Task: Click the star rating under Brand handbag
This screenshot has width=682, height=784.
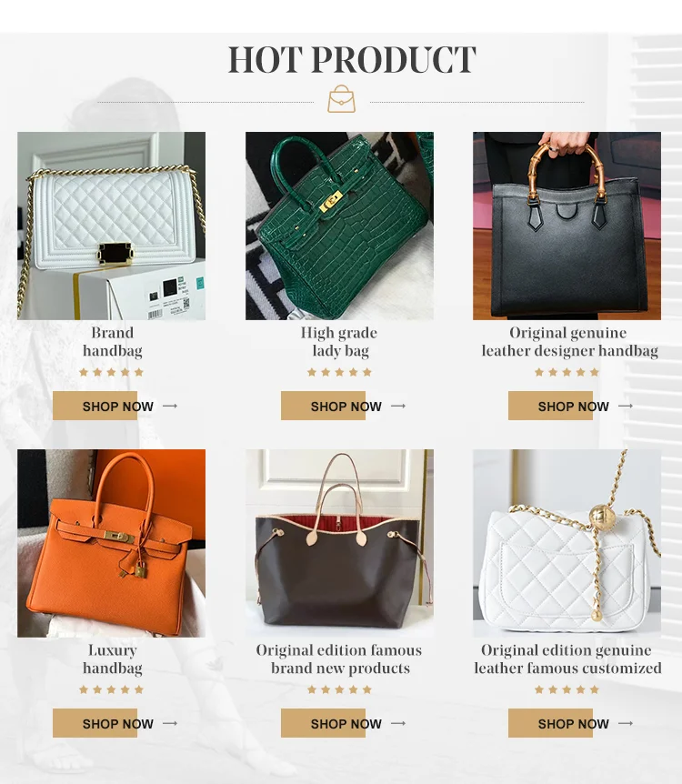Action: pos(112,372)
